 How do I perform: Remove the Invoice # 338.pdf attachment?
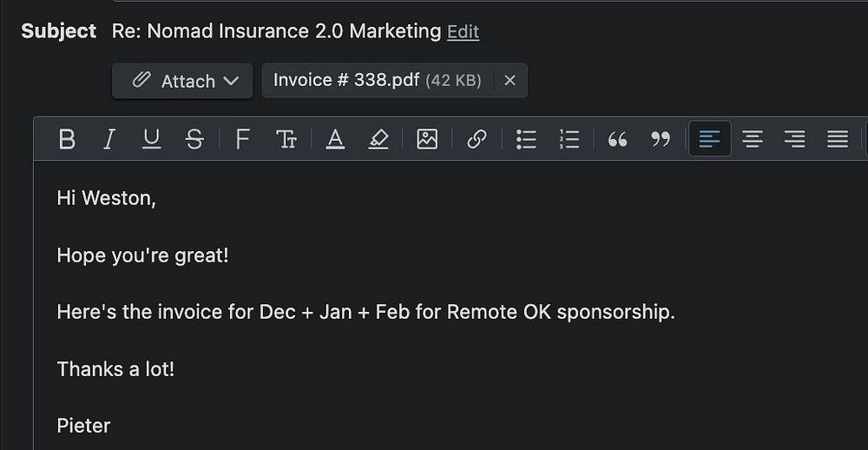pos(510,81)
